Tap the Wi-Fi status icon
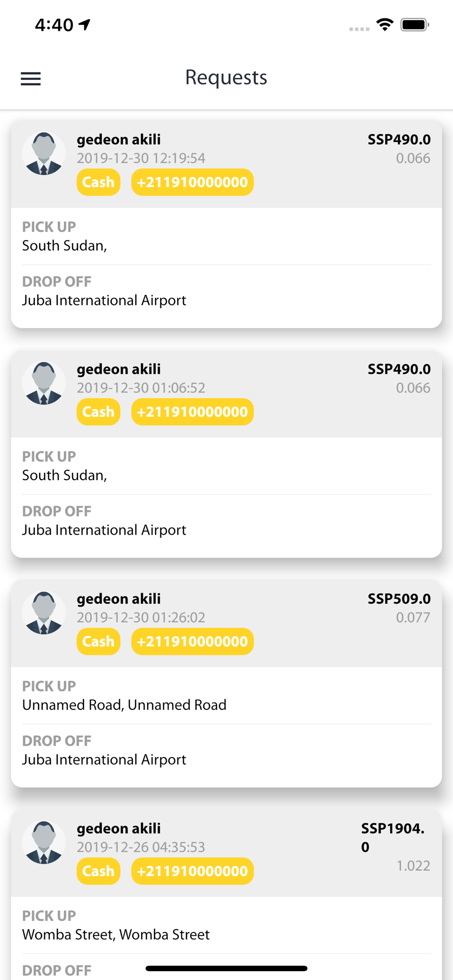Viewport: 453px width, 980px height. point(385,24)
